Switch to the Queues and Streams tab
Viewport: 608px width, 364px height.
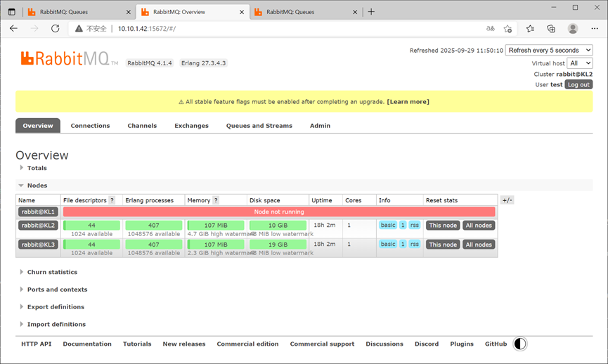click(259, 126)
